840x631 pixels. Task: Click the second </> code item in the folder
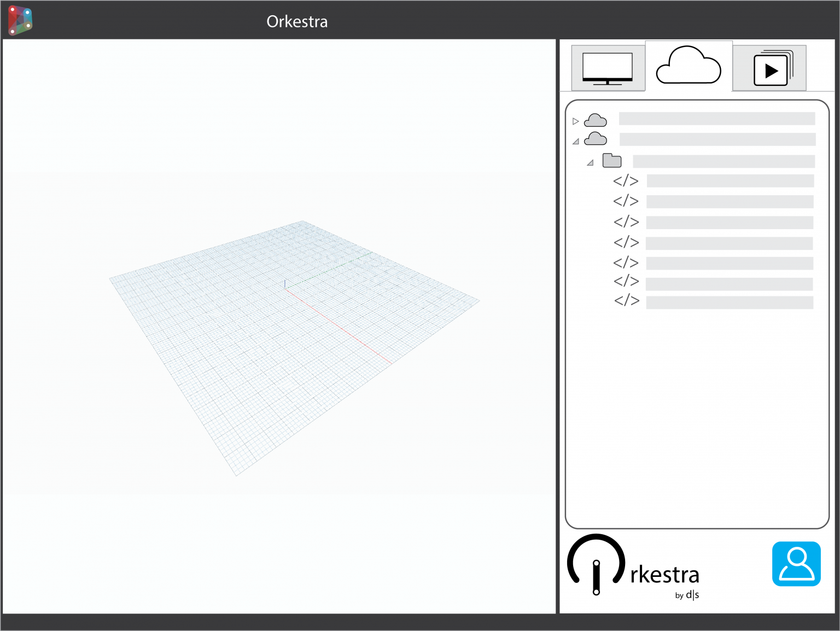[627, 201]
